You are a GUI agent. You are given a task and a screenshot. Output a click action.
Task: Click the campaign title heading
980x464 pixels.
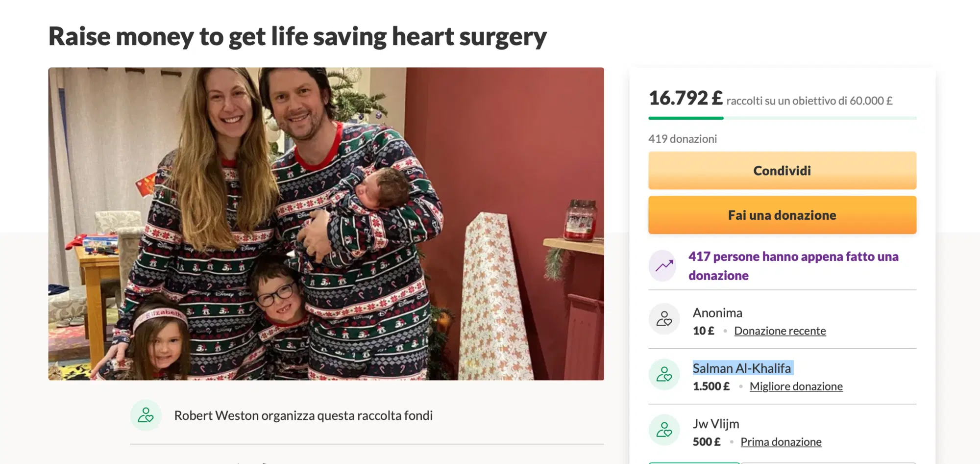pos(297,36)
